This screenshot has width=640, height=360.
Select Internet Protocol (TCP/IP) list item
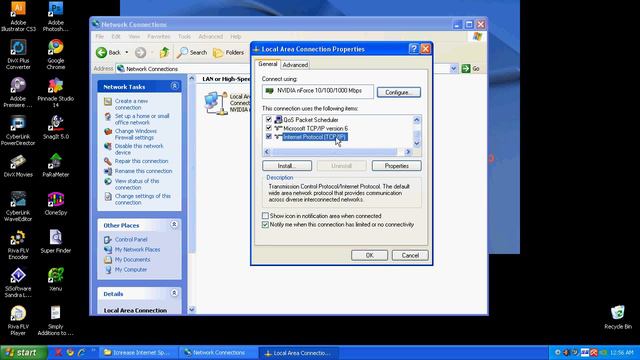click(x=315, y=137)
